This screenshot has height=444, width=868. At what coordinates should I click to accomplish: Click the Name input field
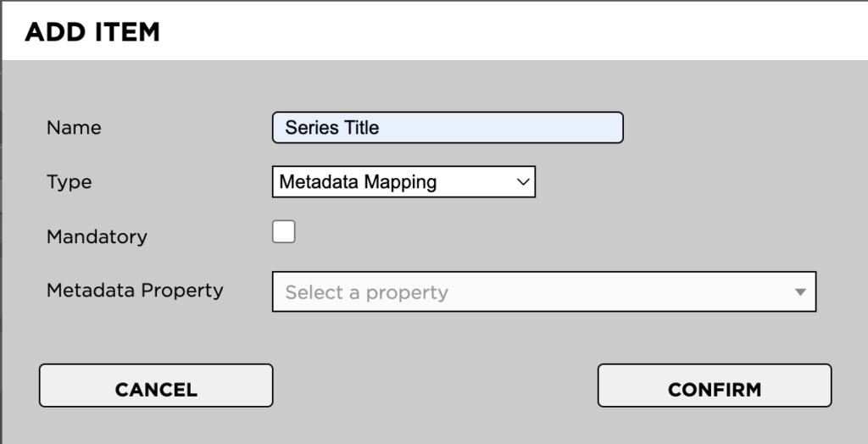pos(447,128)
